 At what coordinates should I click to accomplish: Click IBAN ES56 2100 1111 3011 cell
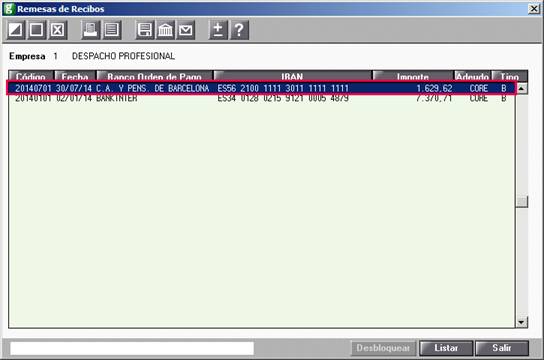coord(283,88)
